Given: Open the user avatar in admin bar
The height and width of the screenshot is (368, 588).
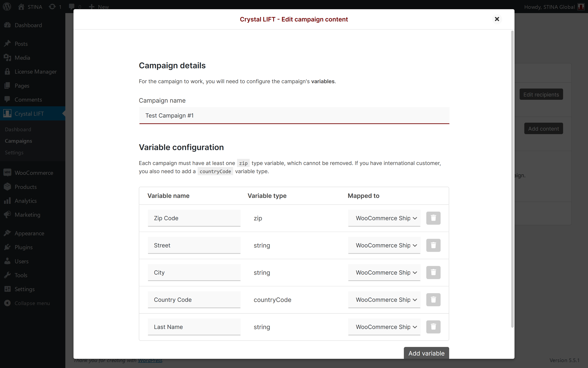Looking at the screenshot, I should click(581, 7).
